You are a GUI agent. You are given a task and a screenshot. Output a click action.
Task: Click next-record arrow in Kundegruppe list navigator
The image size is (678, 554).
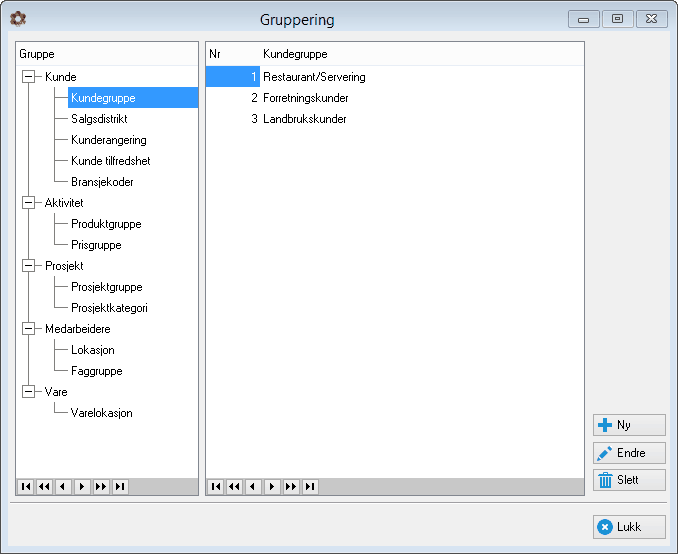(x=272, y=487)
